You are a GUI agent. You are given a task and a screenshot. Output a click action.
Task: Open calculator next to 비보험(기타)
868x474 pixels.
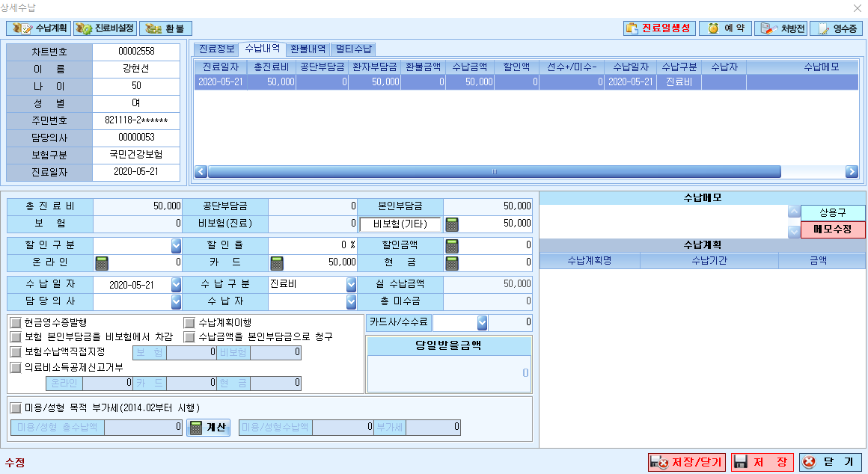point(452,224)
